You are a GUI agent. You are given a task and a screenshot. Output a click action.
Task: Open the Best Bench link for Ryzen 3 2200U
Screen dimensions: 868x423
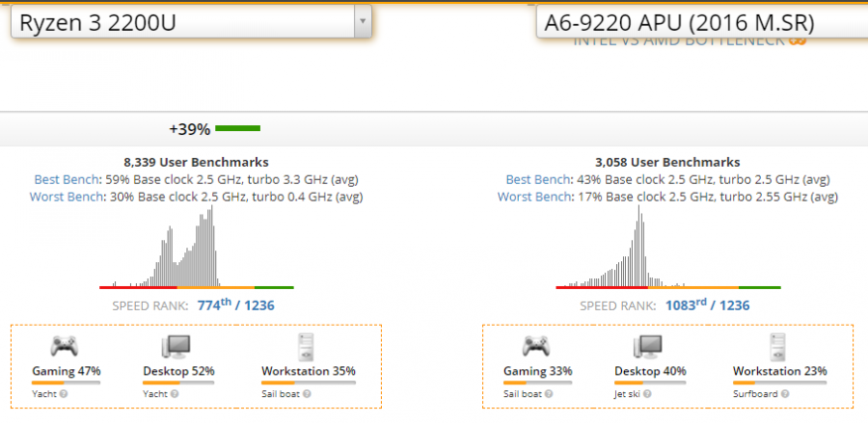(x=67, y=180)
